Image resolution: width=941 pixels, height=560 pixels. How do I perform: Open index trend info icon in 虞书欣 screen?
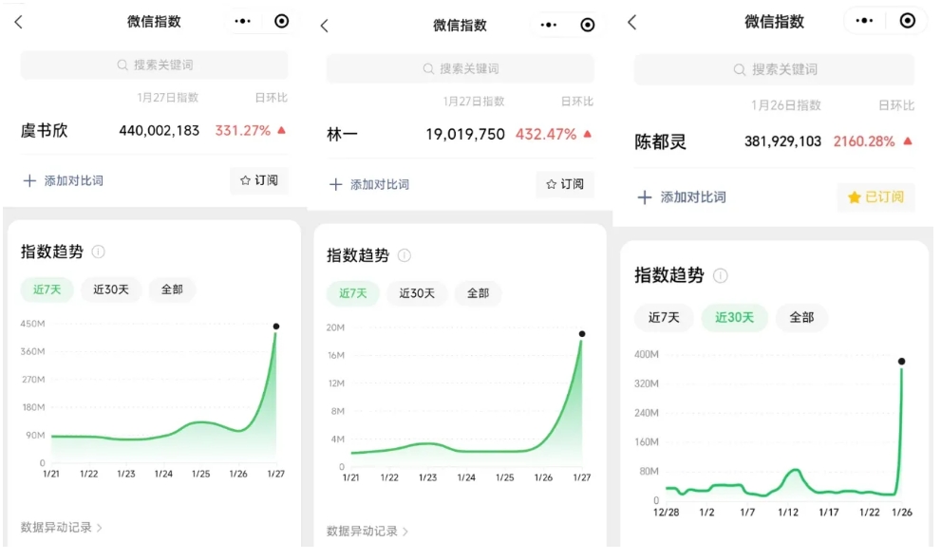[x=99, y=252]
